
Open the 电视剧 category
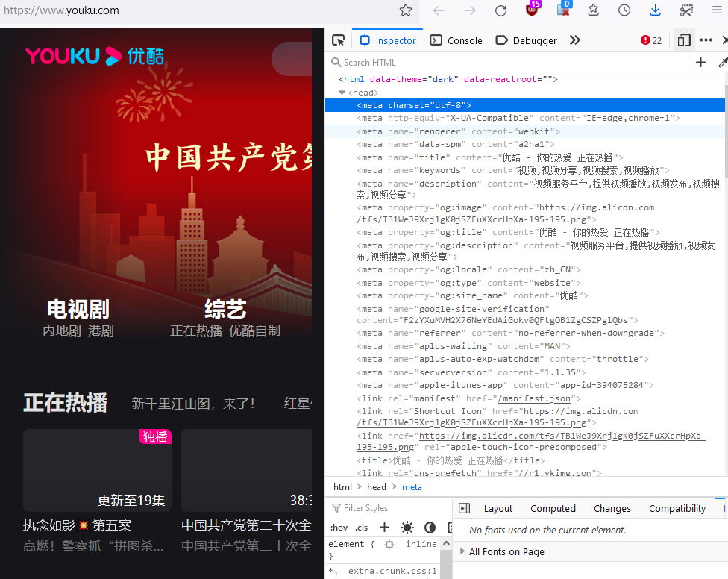click(x=78, y=309)
